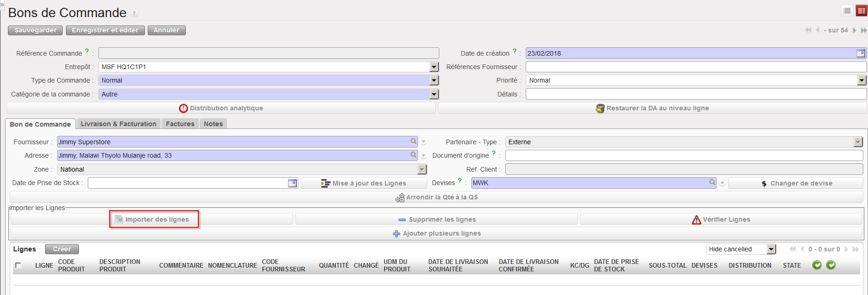The height and width of the screenshot is (295, 868).
Task: Switch to Livraison & Facturation tab
Action: point(118,124)
